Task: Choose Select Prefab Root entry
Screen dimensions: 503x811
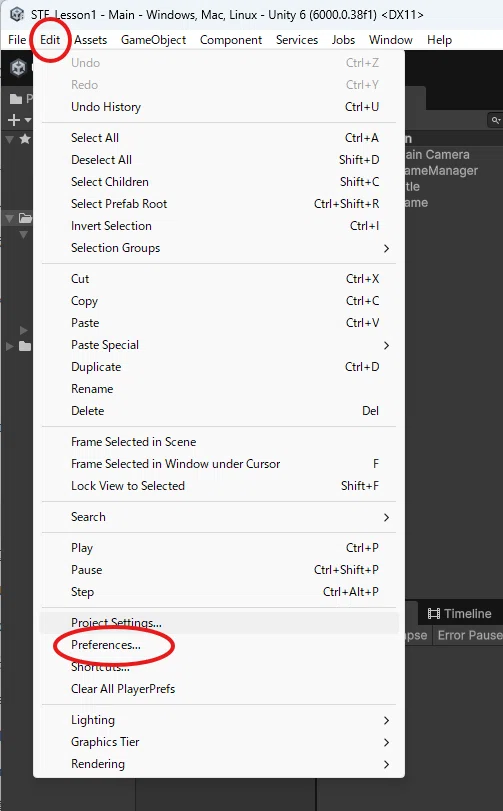Action: [x=219, y=204]
